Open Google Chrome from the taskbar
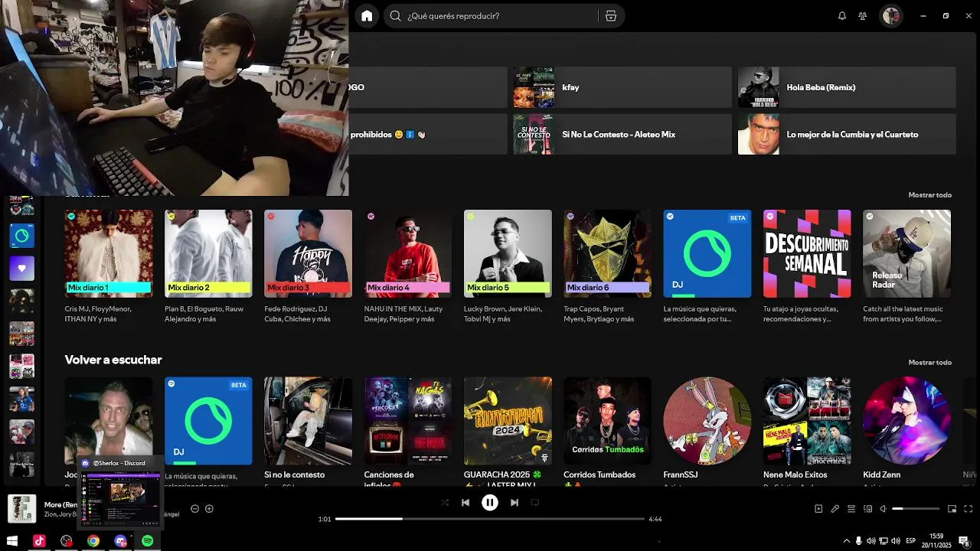The height and width of the screenshot is (551, 980). click(x=93, y=541)
